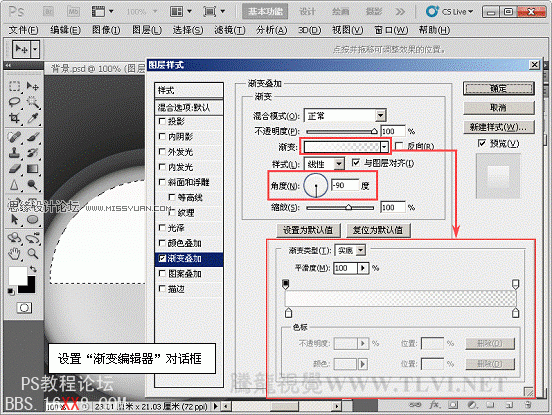Select the Rectangular Marquee tool
This screenshot has width=552, height=415.
pyautogui.click(x=14, y=87)
